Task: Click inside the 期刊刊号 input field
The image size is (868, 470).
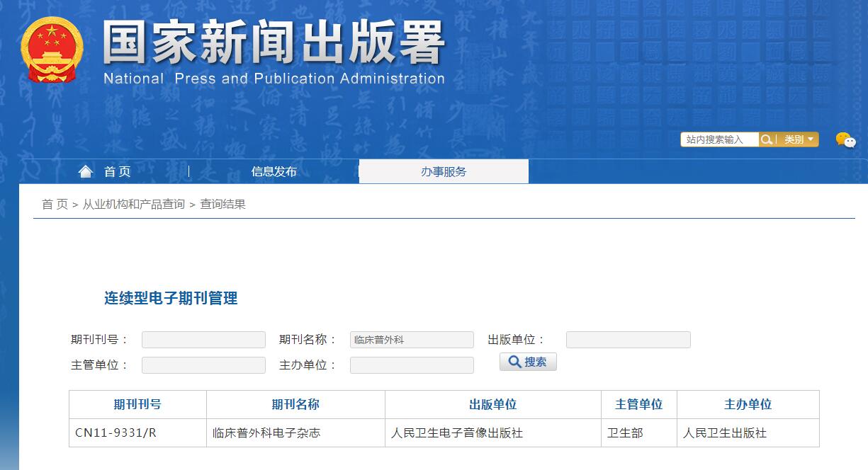Action: click(x=203, y=339)
